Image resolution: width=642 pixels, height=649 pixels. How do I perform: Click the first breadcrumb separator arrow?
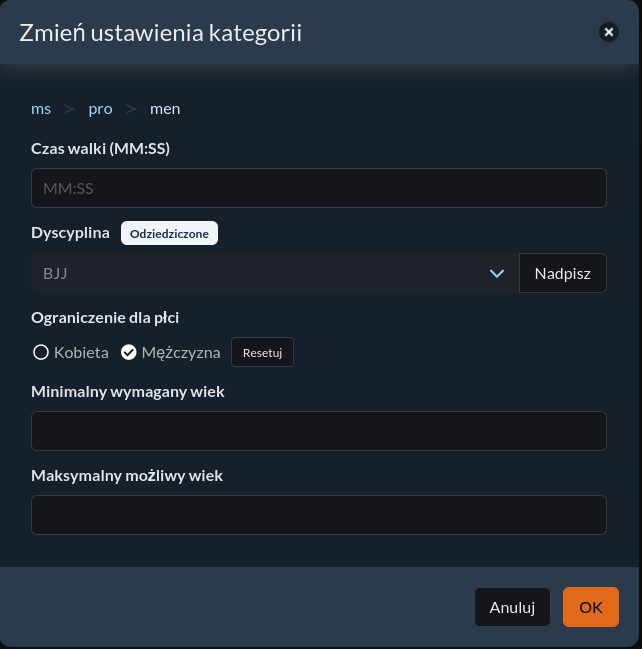[x=70, y=109]
